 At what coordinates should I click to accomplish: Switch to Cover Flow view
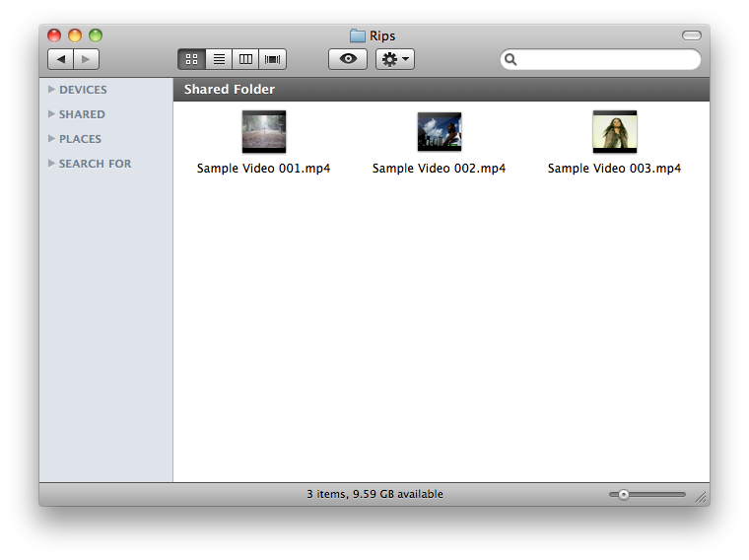(x=273, y=59)
